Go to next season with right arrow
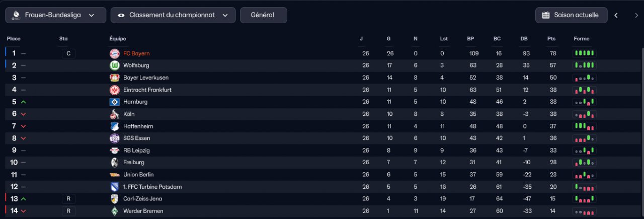The width and height of the screenshot is (644, 219). point(636,15)
